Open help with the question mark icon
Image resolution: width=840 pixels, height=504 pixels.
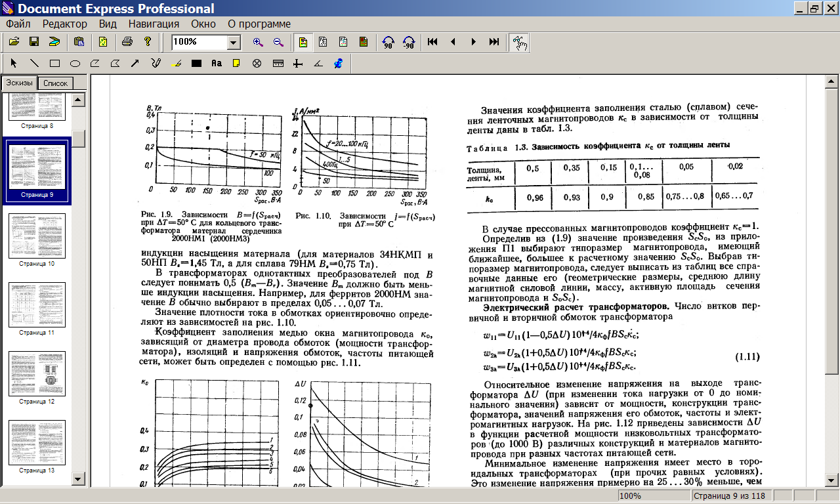148,42
